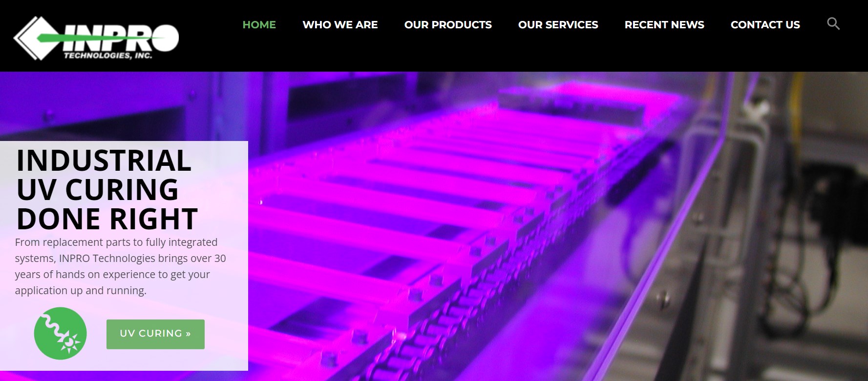Screen dimensions: 868x381
Task: Click the translucent white hero text panel
Action: pos(124,256)
